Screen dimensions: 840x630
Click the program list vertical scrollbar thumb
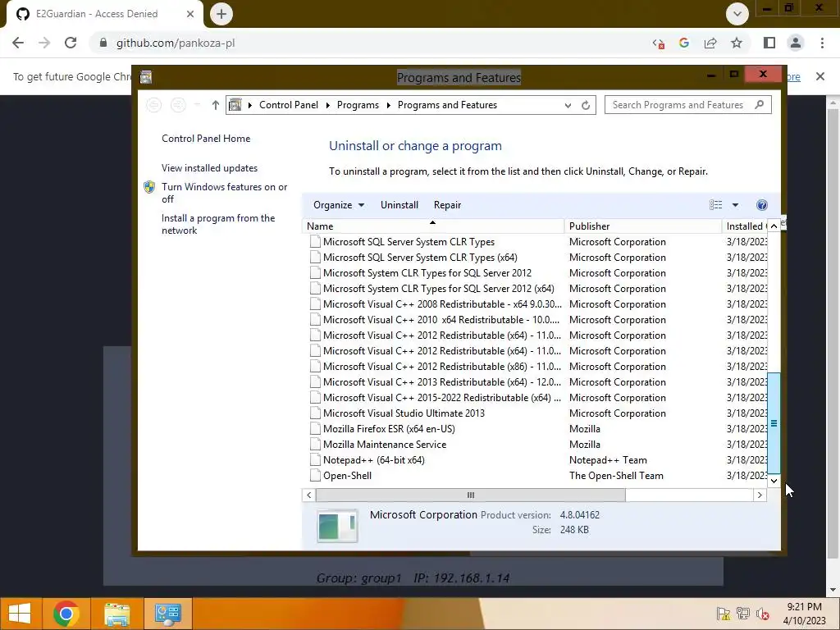click(x=774, y=423)
